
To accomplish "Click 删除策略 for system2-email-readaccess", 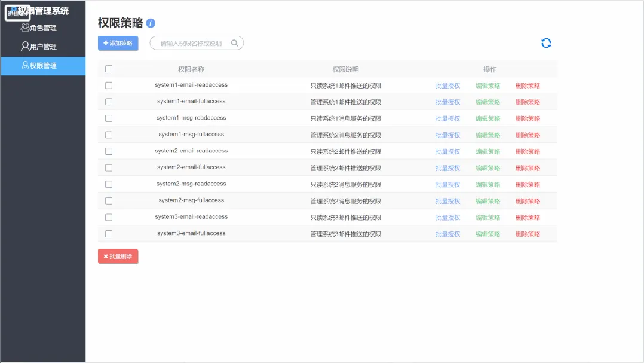I will coord(528,151).
